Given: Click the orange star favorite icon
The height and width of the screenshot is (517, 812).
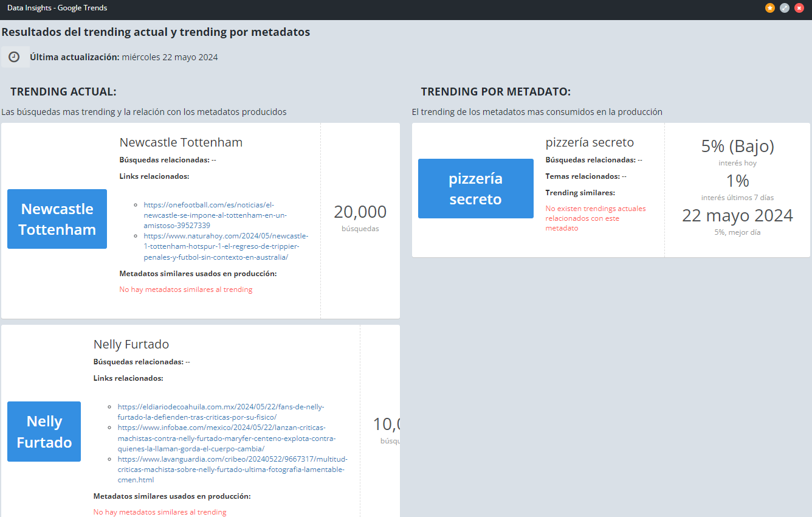Looking at the screenshot, I should pos(770,8).
